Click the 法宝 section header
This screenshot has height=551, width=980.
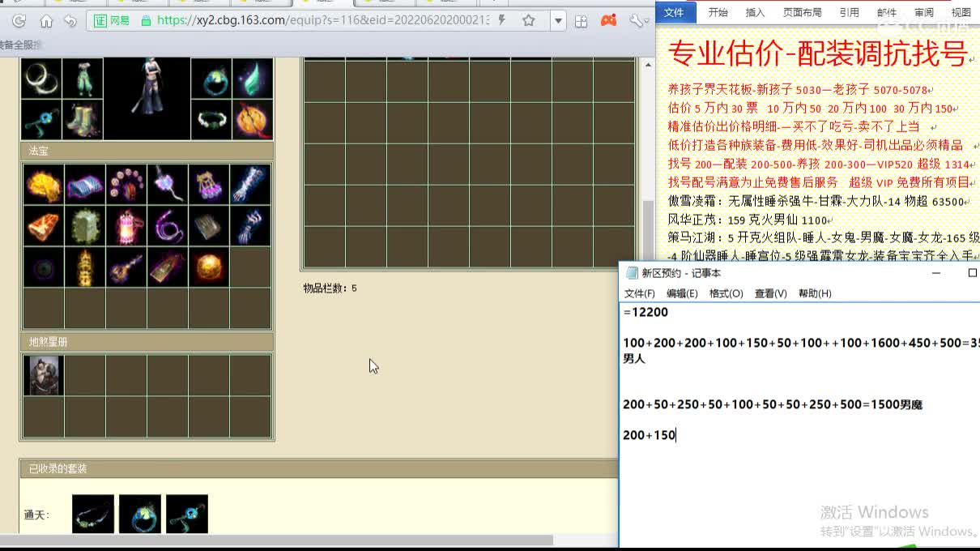147,151
